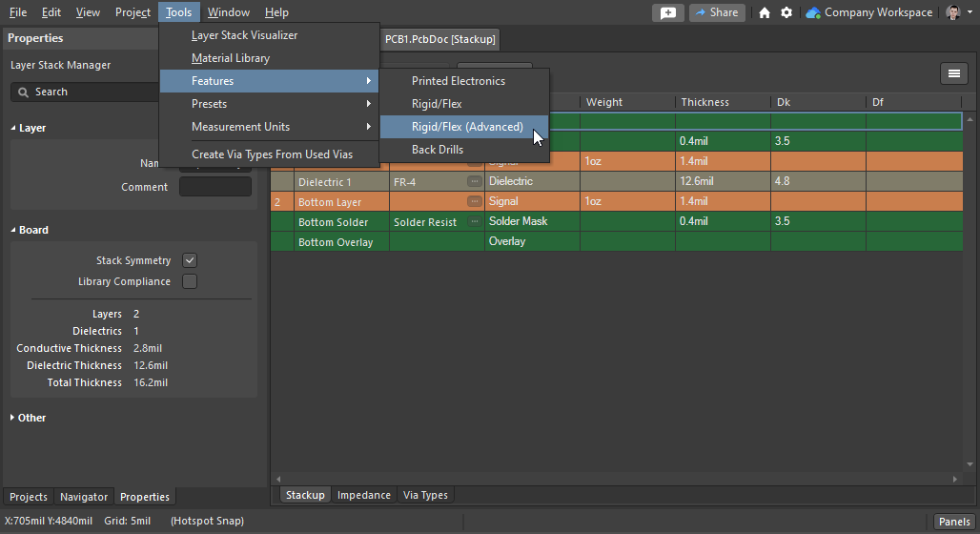Open settings via the gear icon
This screenshot has height=534, width=980.
tap(786, 12)
